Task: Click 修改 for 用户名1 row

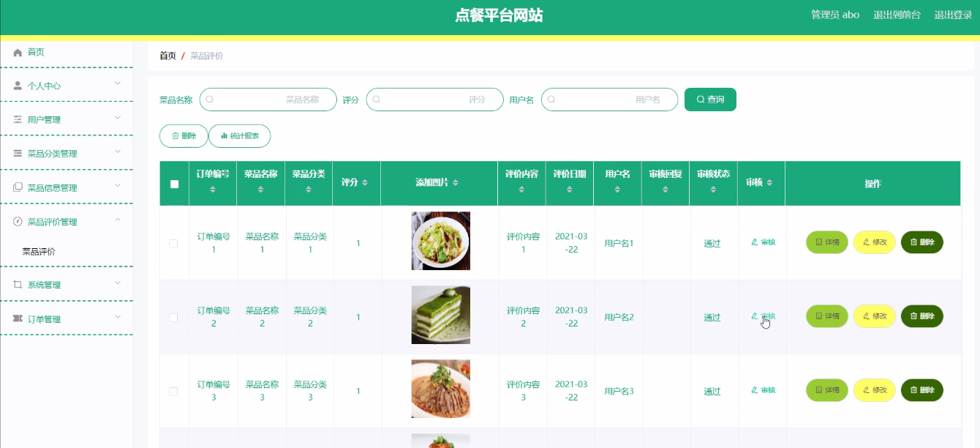Action: 875,242
